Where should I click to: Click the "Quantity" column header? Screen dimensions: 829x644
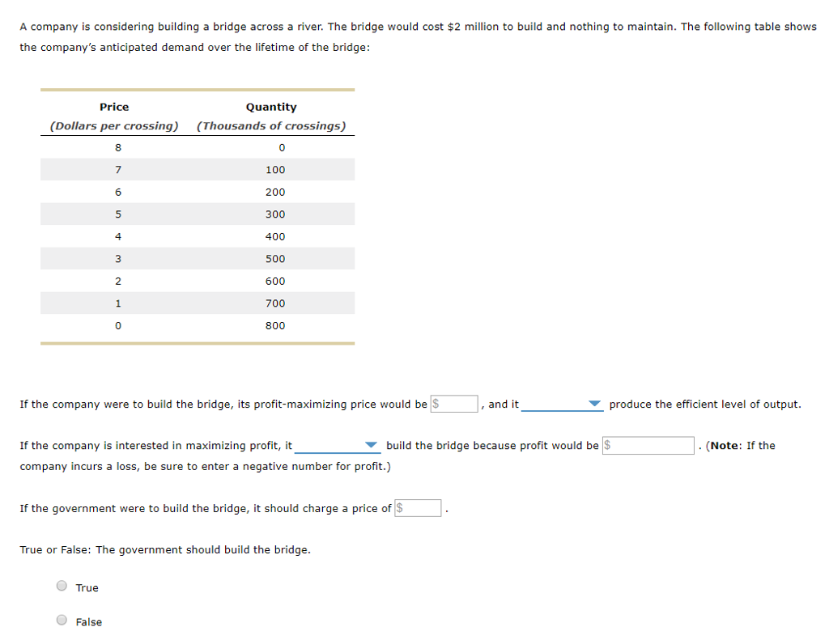pyautogui.click(x=271, y=107)
